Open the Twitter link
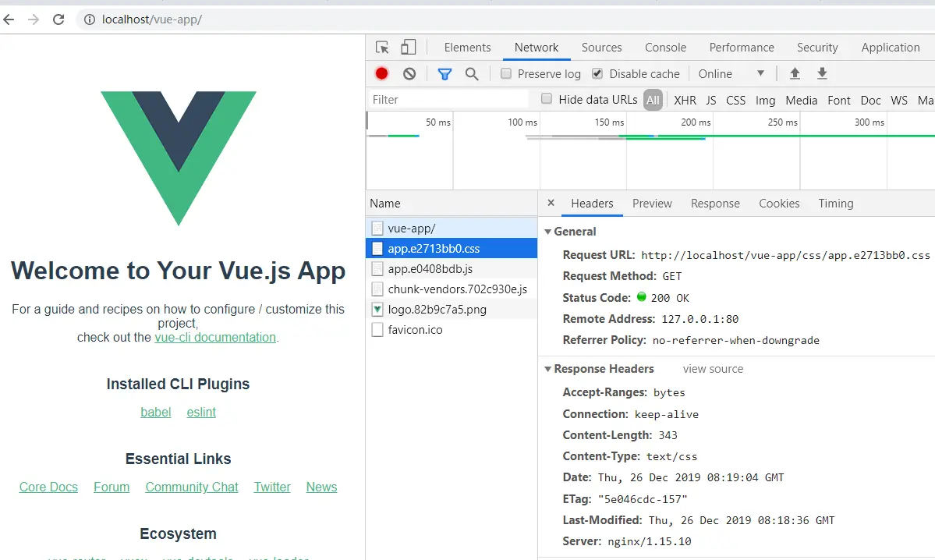 pyautogui.click(x=272, y=487)
